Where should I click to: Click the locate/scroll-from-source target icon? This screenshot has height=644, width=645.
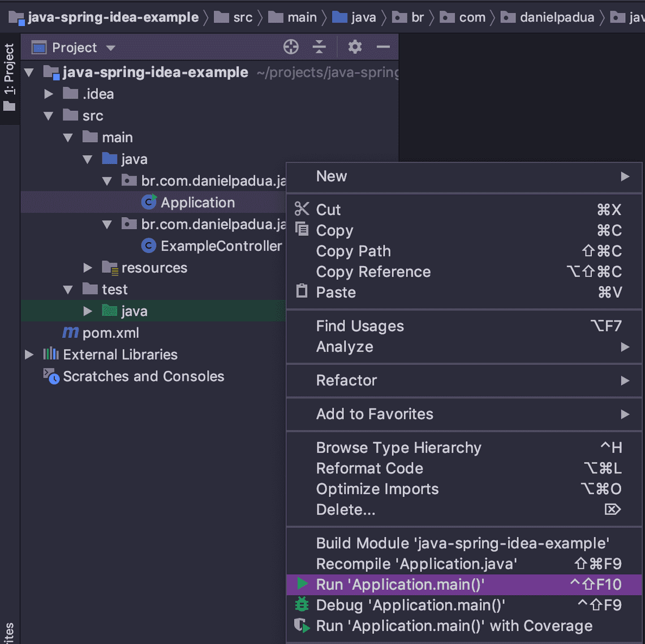click(x=291, y=47)
